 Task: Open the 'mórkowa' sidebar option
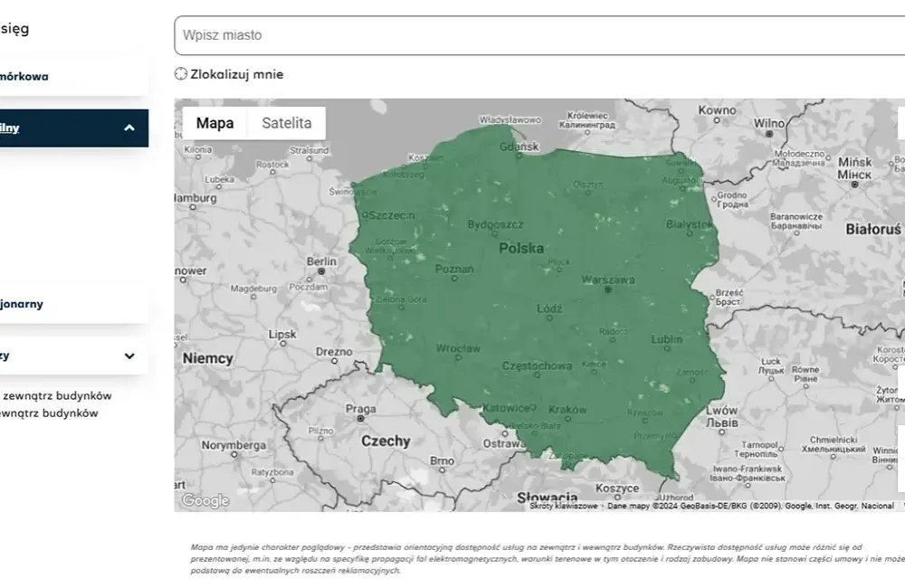click(x=74, y=76)
